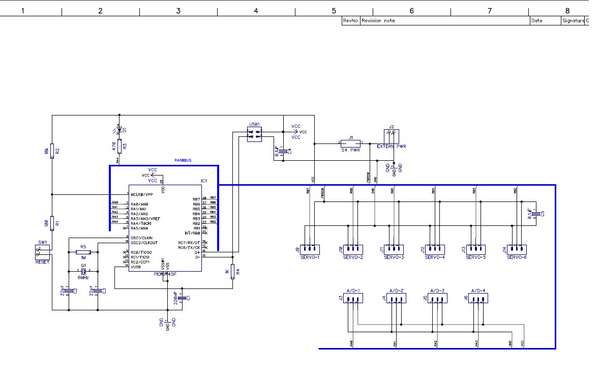Select the EXTERN PWR connector symbol
The width and height of the screenshot is (600, 378).
(x=391, y=137)
